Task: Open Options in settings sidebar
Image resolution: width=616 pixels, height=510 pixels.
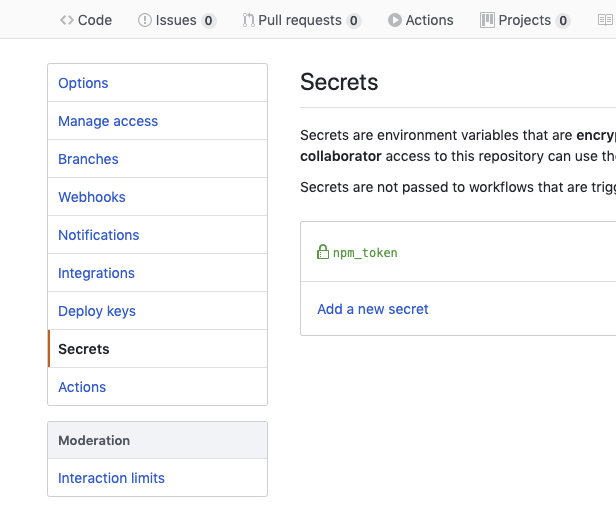Action: click(83, 83)
